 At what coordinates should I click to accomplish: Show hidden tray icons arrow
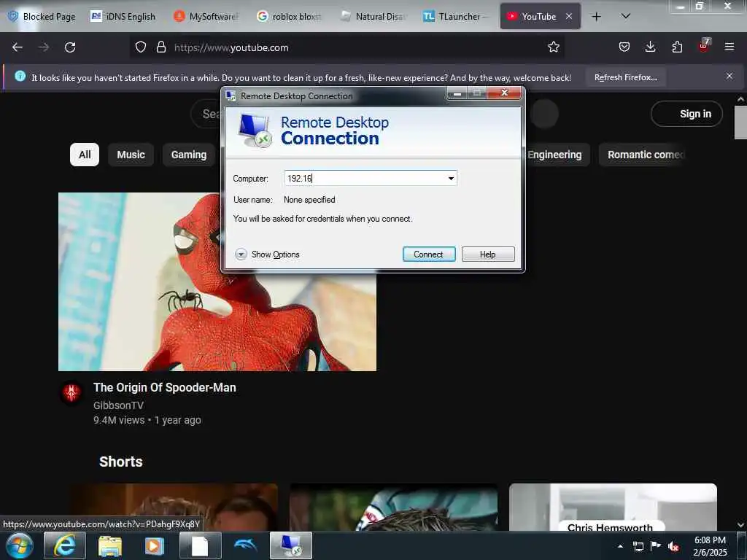(x=620, y=546)
